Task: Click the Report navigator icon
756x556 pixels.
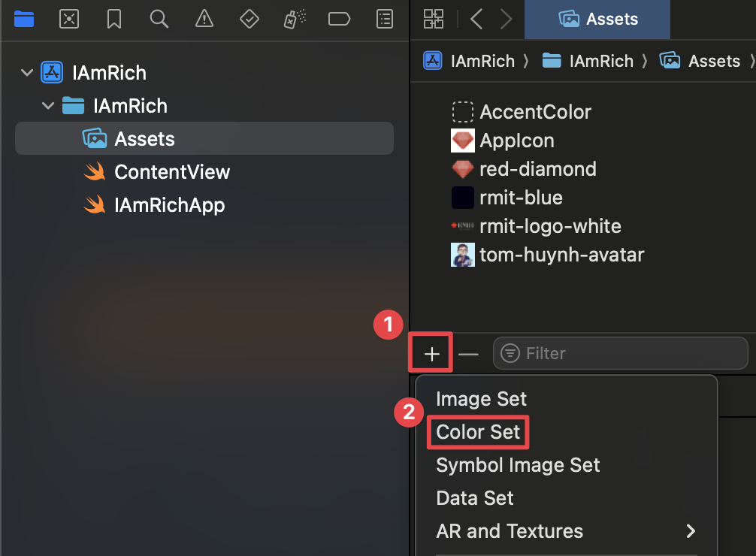Action: 384,19
